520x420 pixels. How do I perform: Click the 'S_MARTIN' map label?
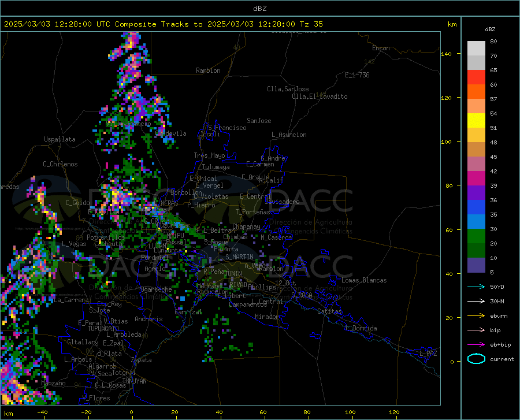pyautogui.click(x=239, y=257)
